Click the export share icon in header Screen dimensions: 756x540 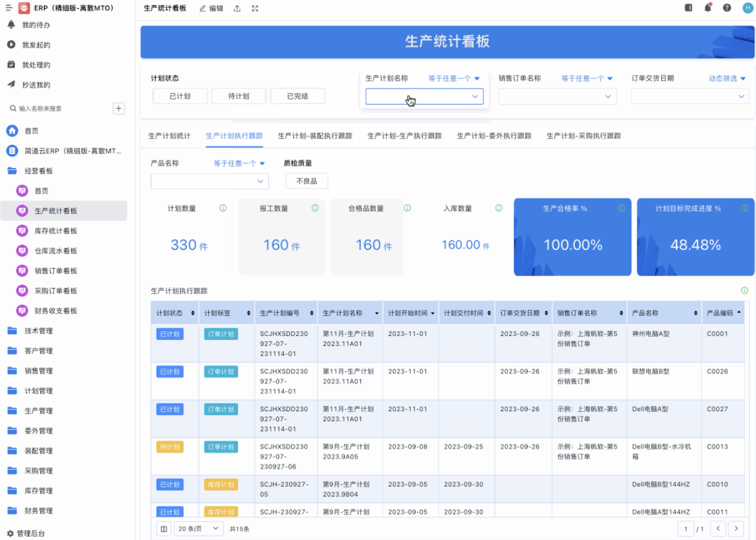[237, 8]
